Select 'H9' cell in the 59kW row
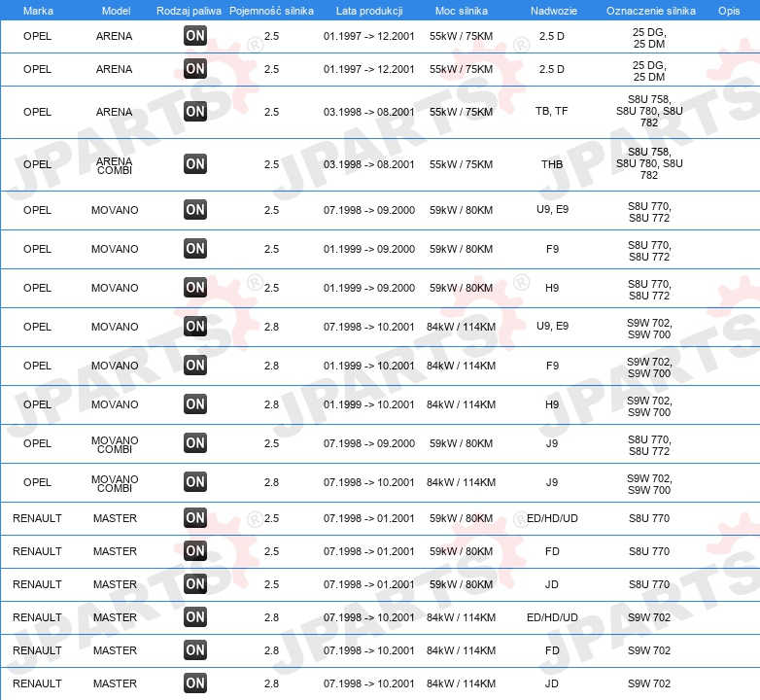Viewport: 760px width, 700px height. pyautogui.click(x=552, y=288)
